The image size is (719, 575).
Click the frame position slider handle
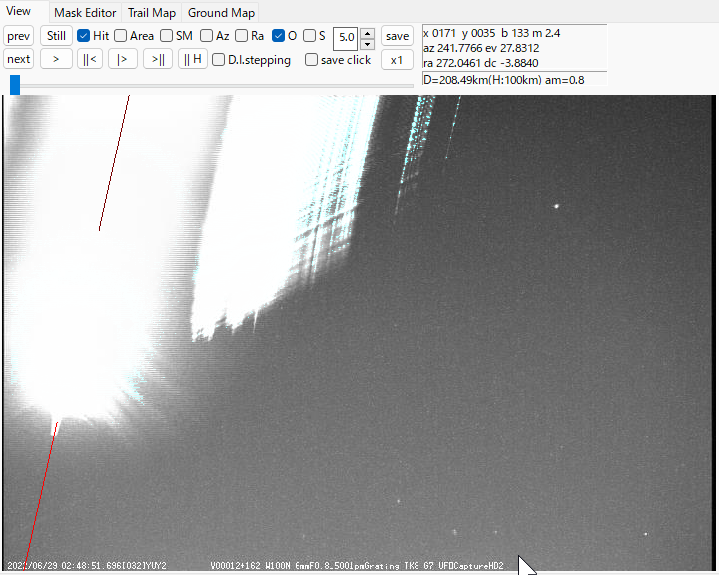(x=15, y=85)
